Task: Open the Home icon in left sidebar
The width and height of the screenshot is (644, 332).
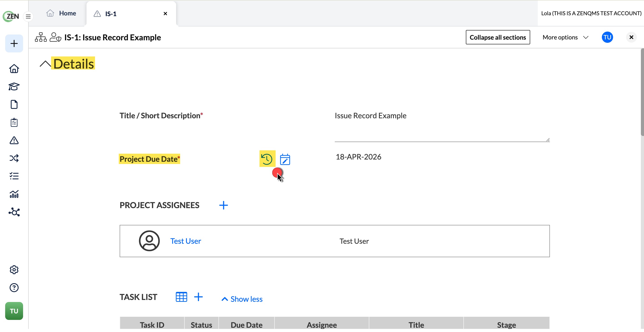Action: [14, 69]
